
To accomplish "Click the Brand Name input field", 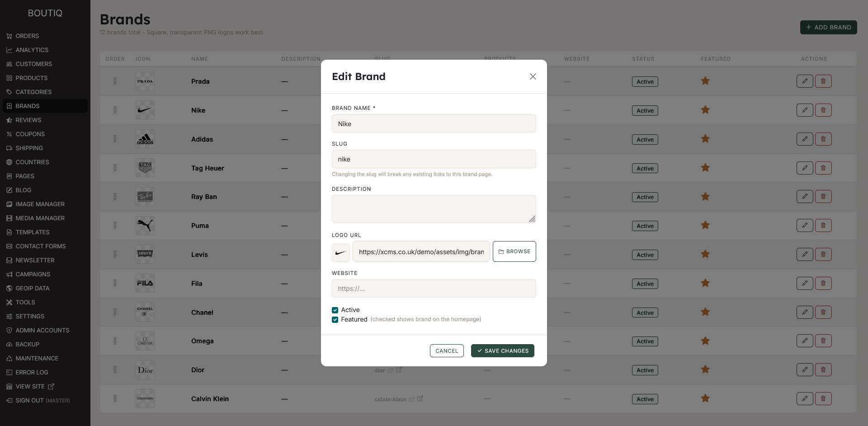I will pyautogui.click(x=434, y=123).
